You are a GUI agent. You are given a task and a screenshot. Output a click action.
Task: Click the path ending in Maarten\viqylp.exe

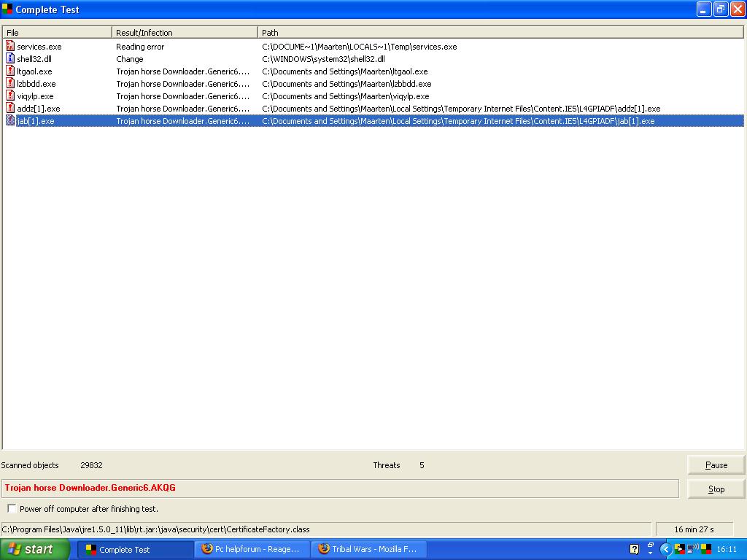346,96
